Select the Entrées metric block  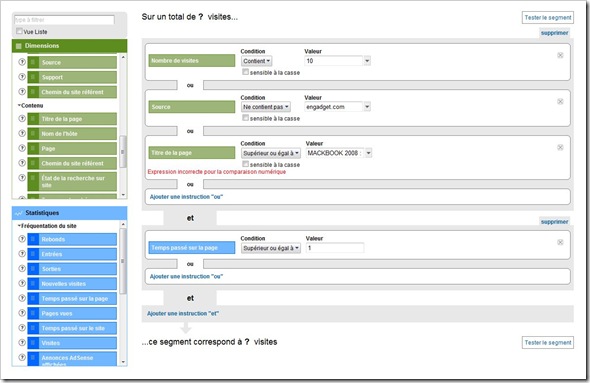72,254
